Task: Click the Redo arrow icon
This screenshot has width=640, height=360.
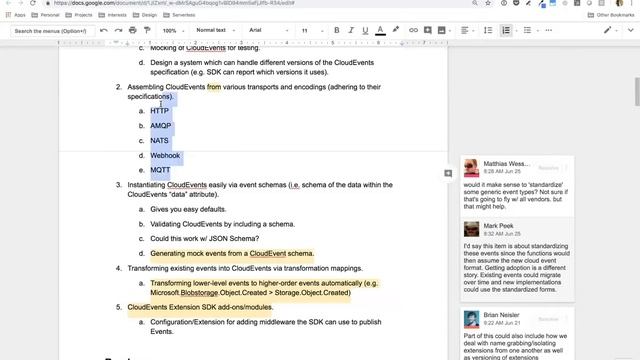Action: 118,30
